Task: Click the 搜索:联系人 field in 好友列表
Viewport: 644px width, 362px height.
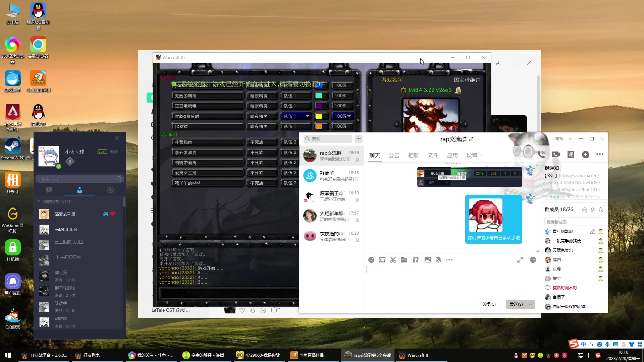Action: [x=79, y=179]
